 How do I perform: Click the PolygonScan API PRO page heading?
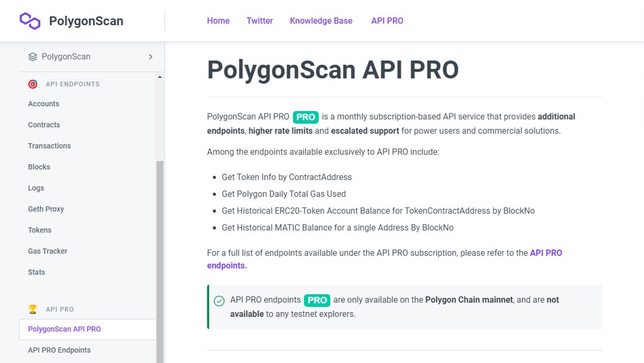pos(333,70)
